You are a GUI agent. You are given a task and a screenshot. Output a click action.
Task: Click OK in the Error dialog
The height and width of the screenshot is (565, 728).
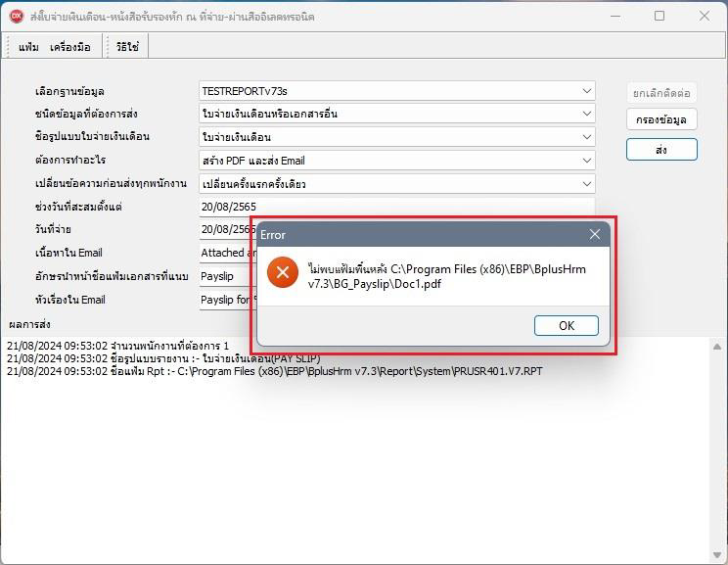[x=567, y=325]
